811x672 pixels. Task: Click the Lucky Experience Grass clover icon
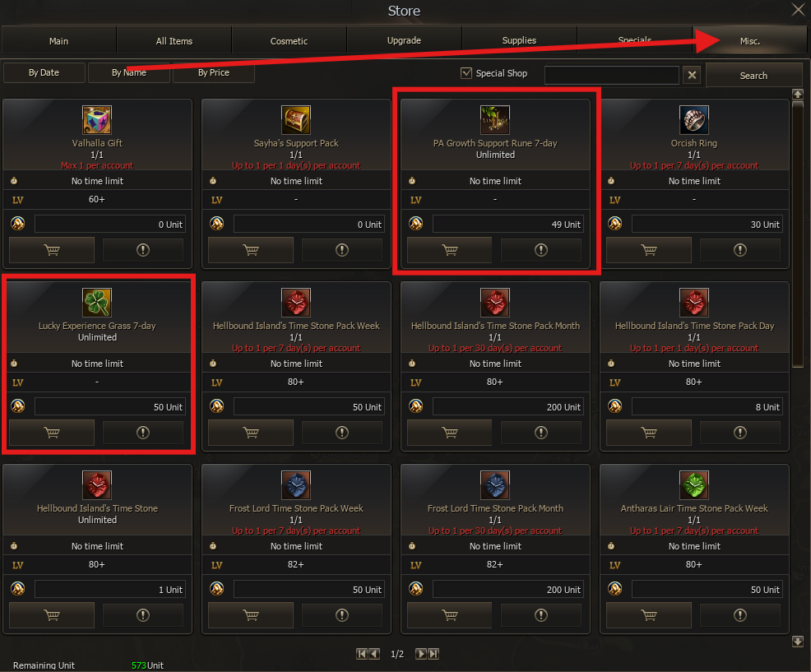coord(97,303)
